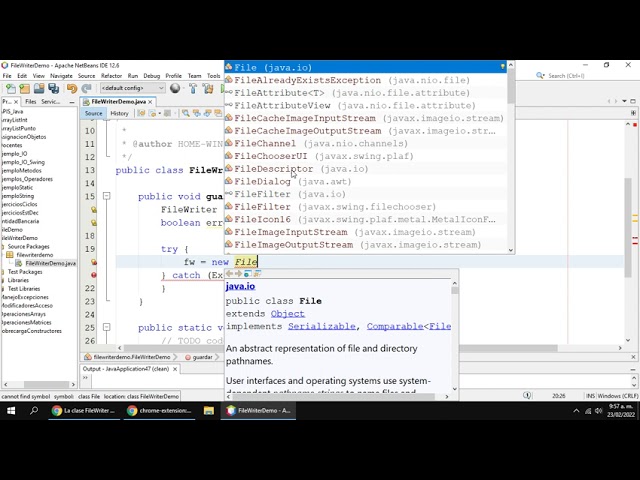Viewport: 640px width, 480px height.
Task: Open File Explorer from the taskbar
Action: 209,411
